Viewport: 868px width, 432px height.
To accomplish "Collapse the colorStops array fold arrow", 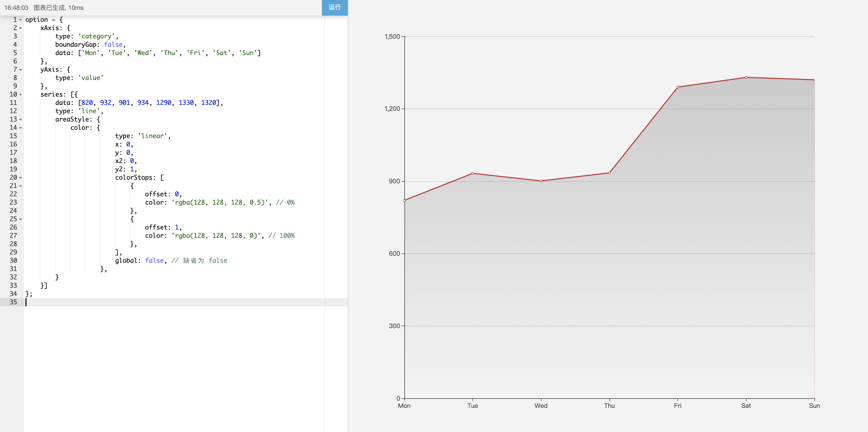I will coord(21,178).
